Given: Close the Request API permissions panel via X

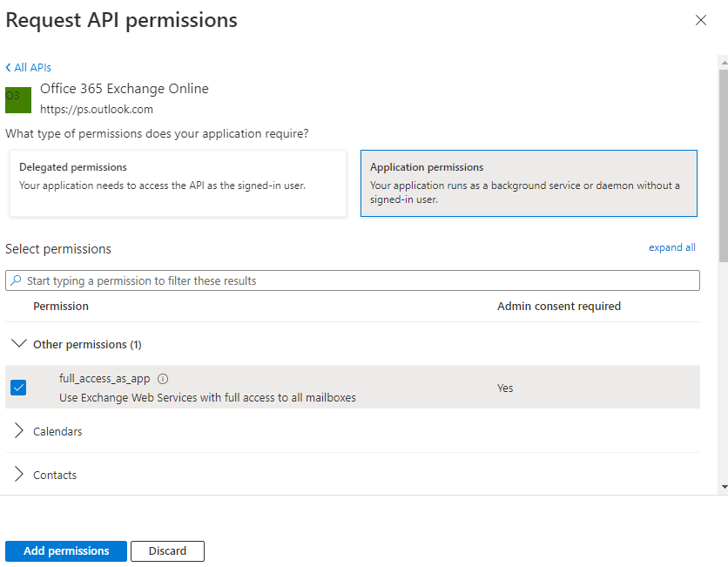Looking at the screenshot, I should (x=701, y=20).
